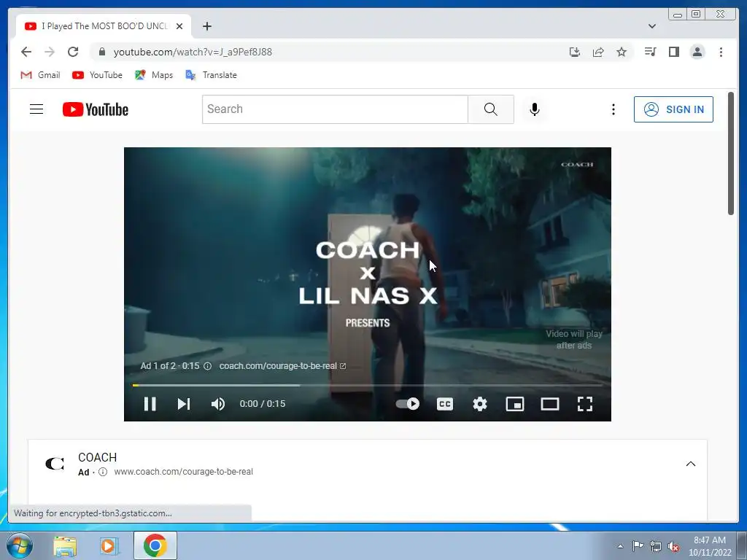Select the I Played The MOST BOO'D tab
The width and height of the screenshot is (747, 560).
104,26
